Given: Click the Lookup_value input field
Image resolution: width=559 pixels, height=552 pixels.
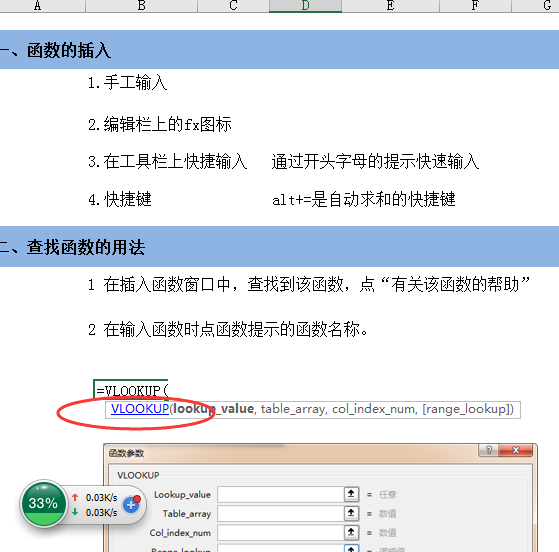Looking at the screenshot, I should tap(281, 494).
